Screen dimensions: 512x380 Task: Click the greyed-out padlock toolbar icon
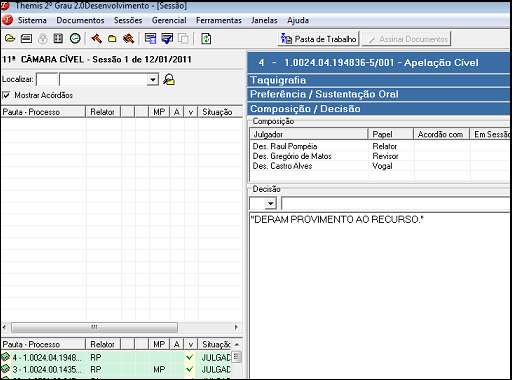pyautogui.click(x=43, y=39)
